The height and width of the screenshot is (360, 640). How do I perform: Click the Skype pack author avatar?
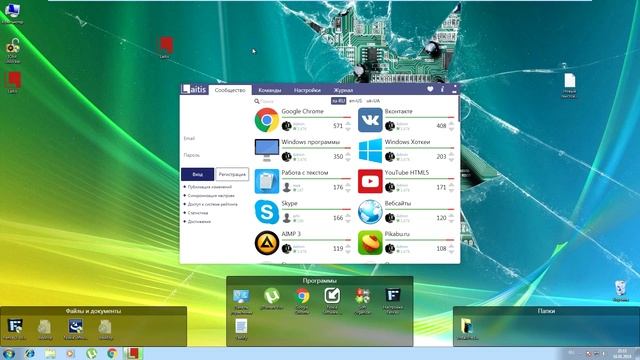point(287,218)
